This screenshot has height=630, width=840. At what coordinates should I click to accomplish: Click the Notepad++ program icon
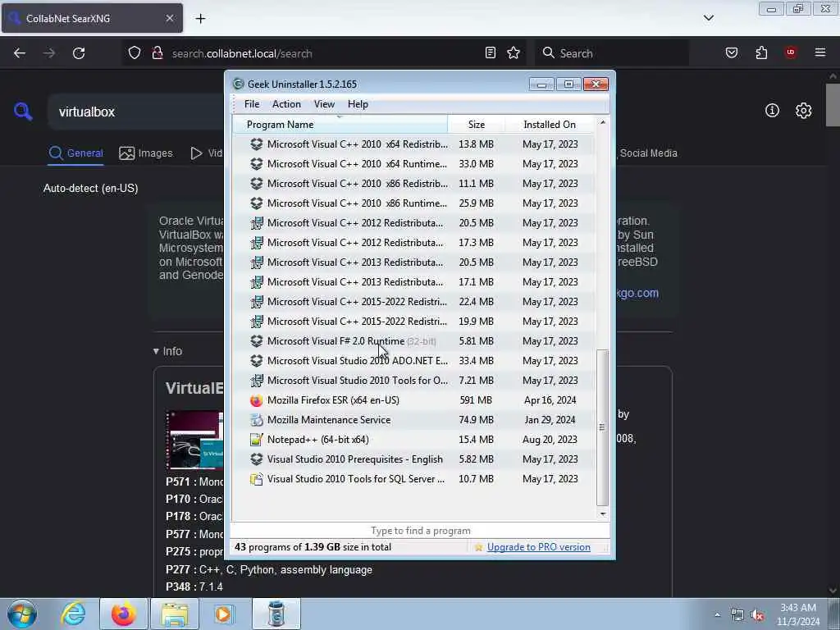(x=257, y=440)
